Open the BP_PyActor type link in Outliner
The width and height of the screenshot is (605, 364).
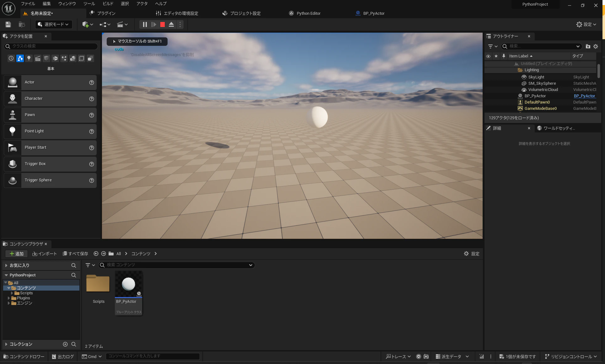(x=584, y=96)
